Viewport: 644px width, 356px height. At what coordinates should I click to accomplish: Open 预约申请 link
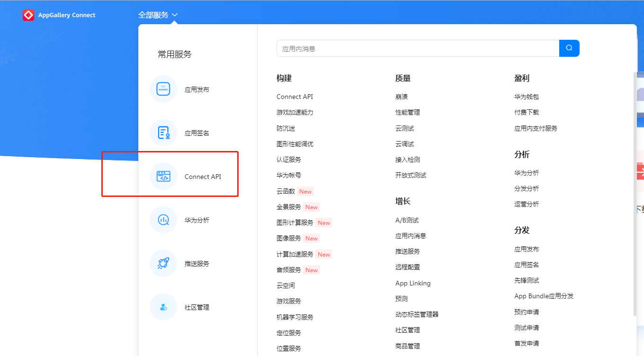point(527,312)
